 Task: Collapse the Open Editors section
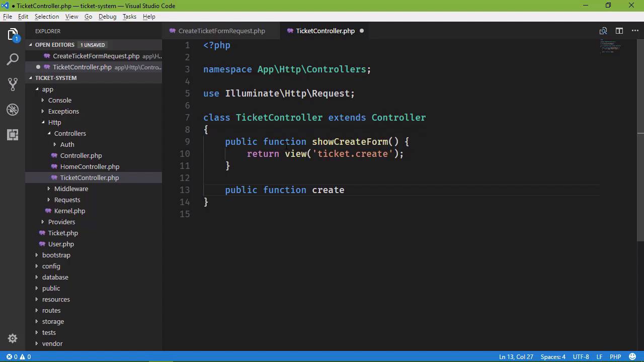[x=31, y=45]
